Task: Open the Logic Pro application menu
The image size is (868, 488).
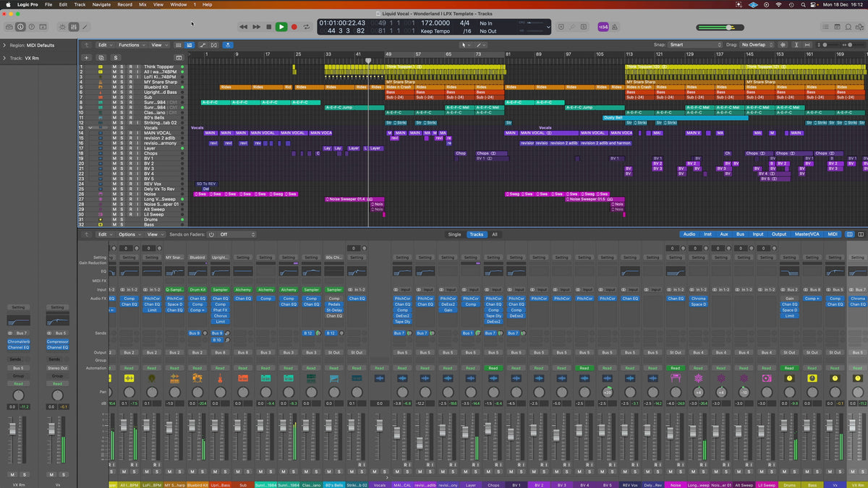Action: point(28,4)
